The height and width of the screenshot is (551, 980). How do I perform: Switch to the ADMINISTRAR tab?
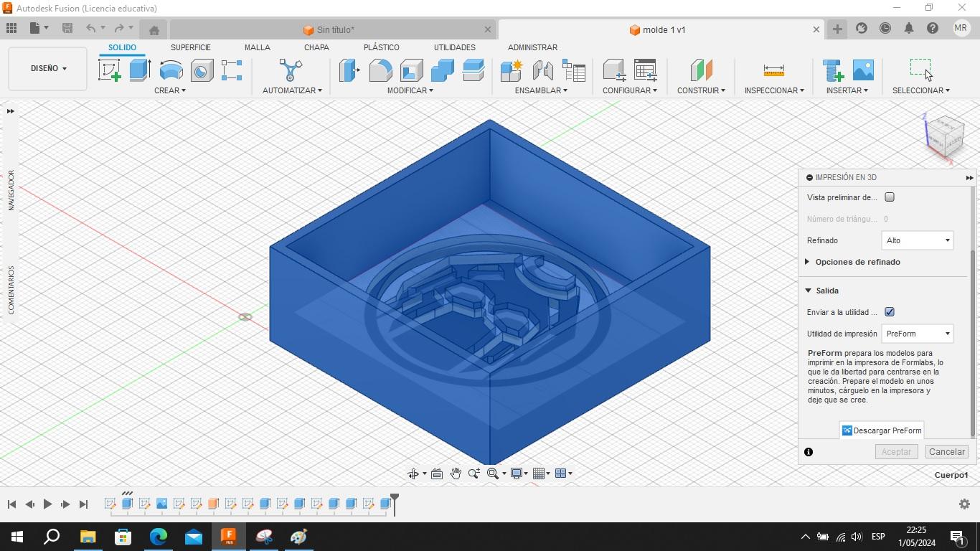532,47
